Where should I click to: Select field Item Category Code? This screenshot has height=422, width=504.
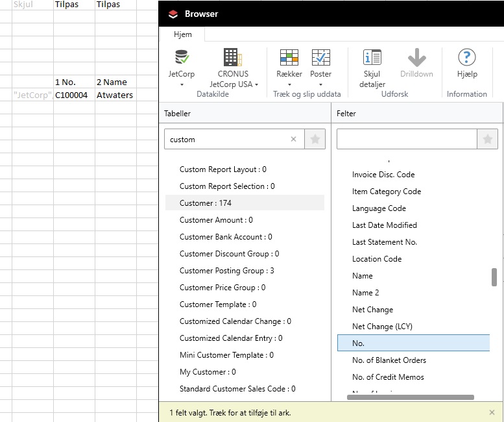[387, 192]
